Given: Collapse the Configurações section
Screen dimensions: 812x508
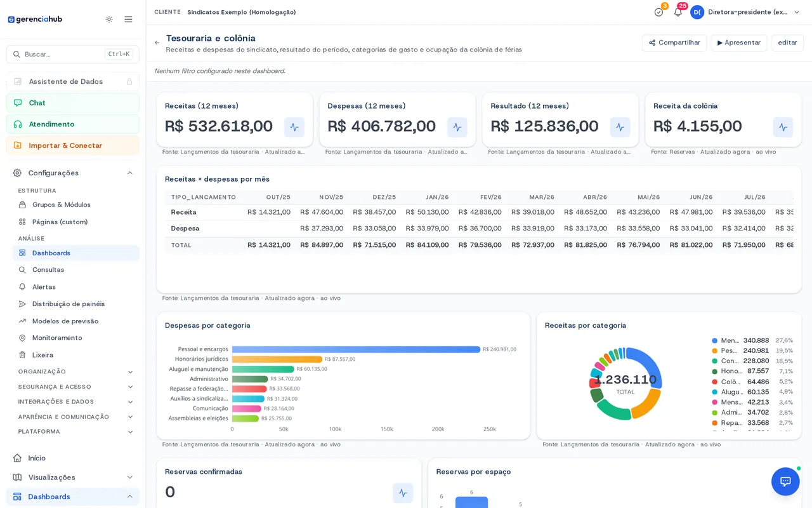Looking at the screenshot, I should click(x=73, y=173).
